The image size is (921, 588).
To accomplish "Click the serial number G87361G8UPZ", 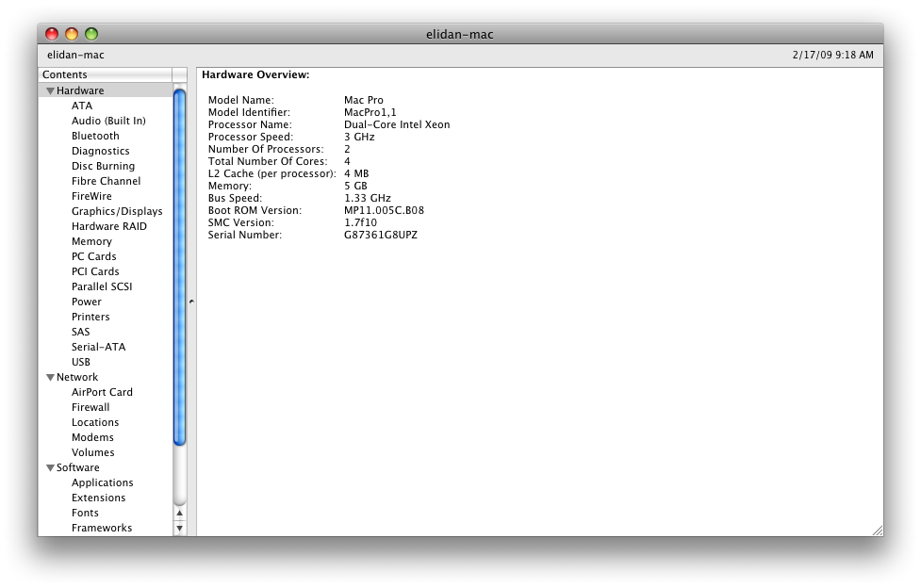I will tap(381, 235).
